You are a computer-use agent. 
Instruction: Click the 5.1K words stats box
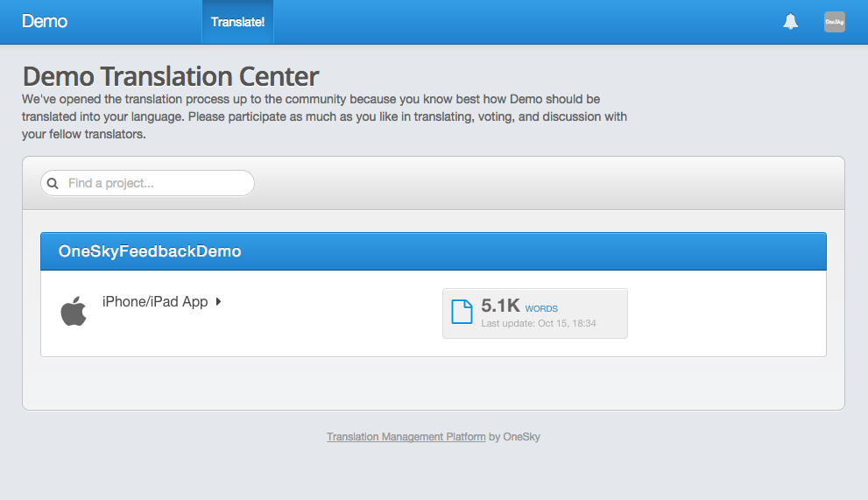click(535, 313)
